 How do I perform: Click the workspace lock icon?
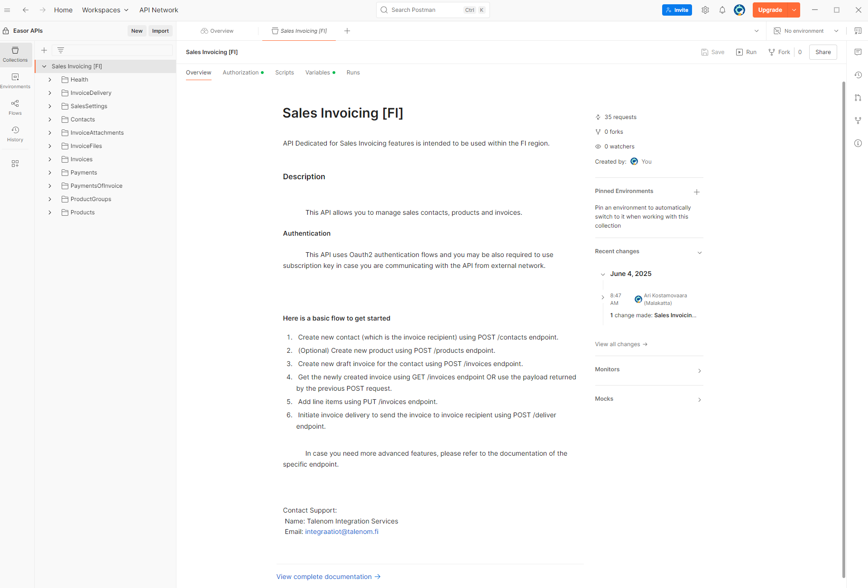tap(6, 31)
